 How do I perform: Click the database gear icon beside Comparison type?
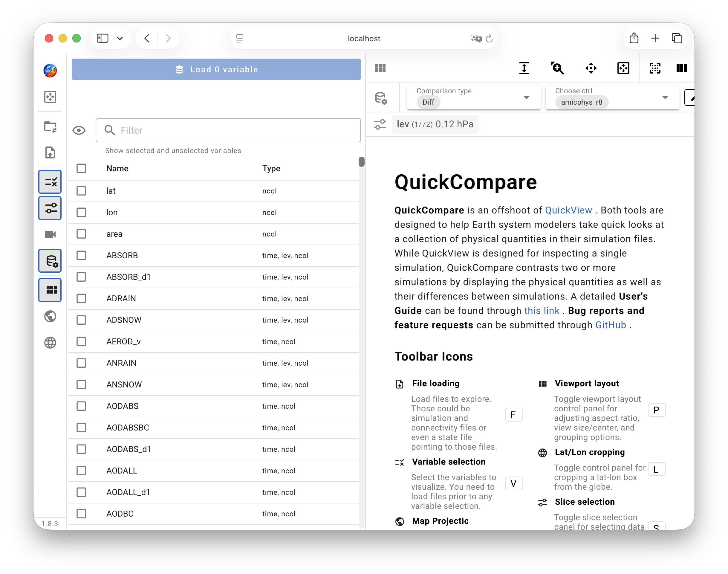click(381, 98)
